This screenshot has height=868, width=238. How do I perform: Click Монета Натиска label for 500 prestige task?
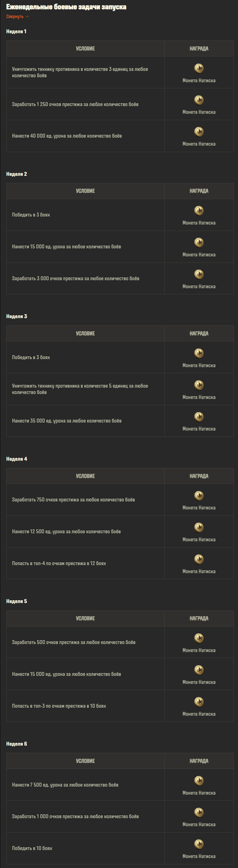click(x=199, y=650)
